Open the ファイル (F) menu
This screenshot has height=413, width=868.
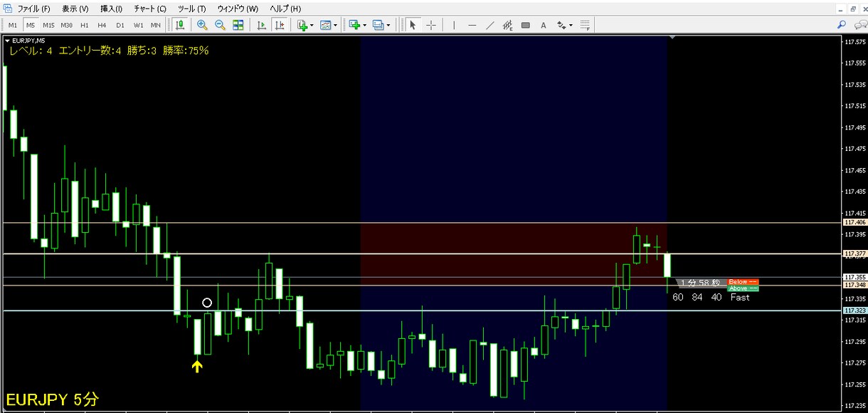(33, 9)
